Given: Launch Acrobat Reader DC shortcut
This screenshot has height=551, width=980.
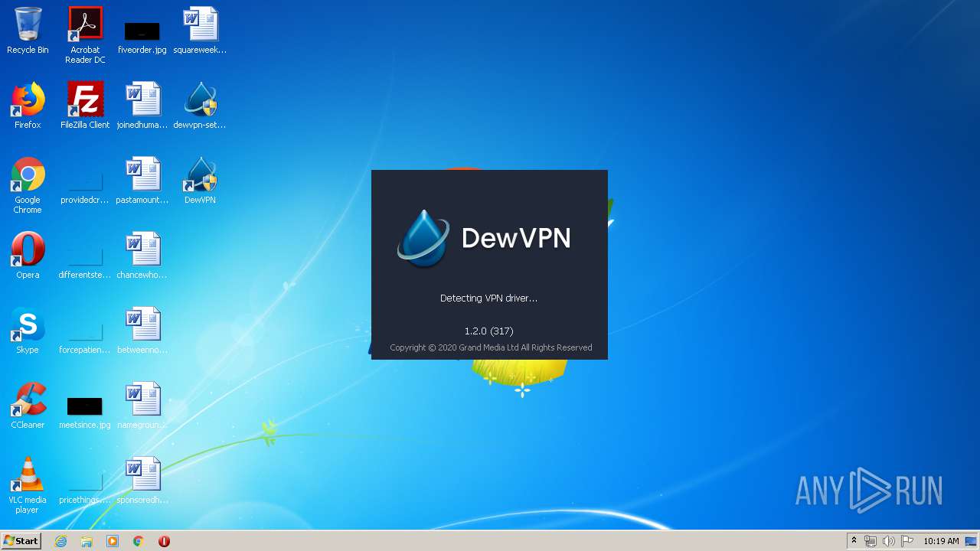Looking at the screenshot, I should [x=85, y=35].
